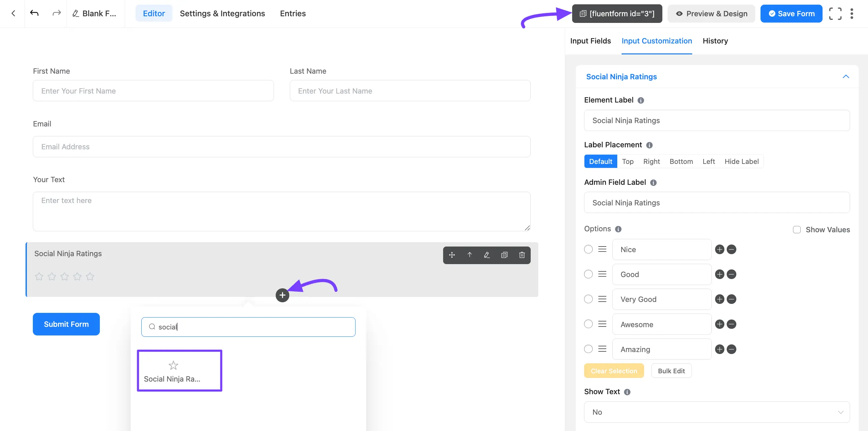The width and height of the screenshot is (868, 431).
Task: Undo the last change
Action: [35, 13]
